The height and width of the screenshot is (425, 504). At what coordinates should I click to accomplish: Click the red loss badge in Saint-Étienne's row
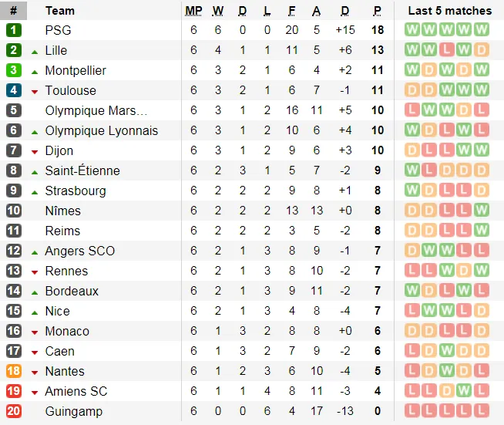pos(429,170)
